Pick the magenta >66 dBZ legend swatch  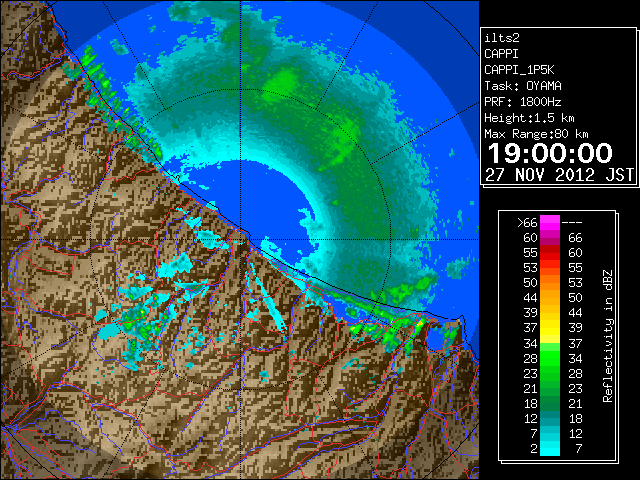[550, 223]
